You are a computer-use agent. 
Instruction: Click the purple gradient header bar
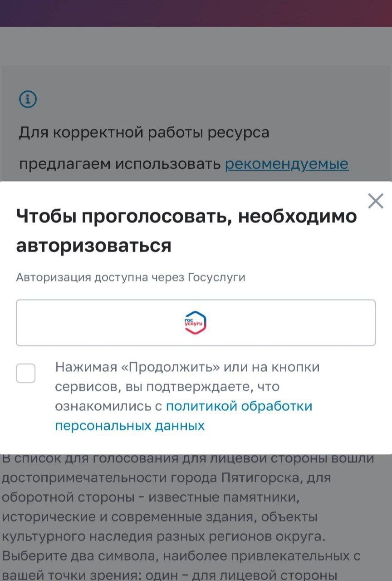pyautogui.click(x=196, y=13)
